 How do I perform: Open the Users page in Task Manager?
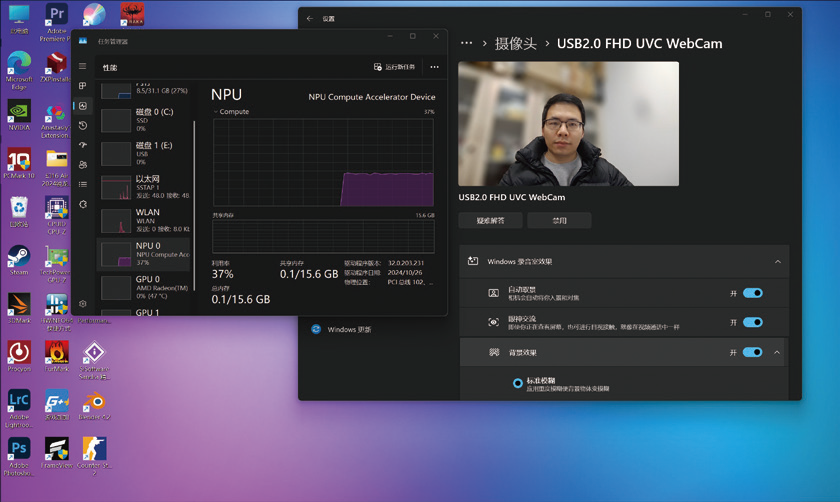(x=82, y=165)
